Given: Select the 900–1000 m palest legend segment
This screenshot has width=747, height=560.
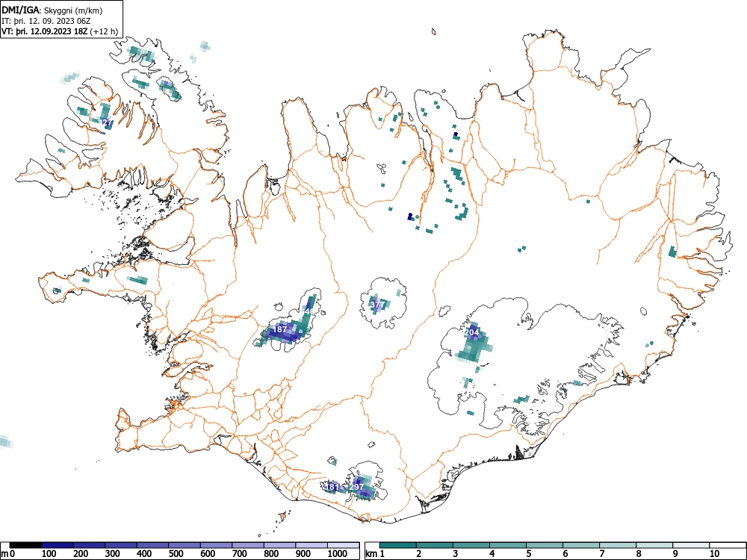Looking at the screenshot, I should tap(311, 545).
